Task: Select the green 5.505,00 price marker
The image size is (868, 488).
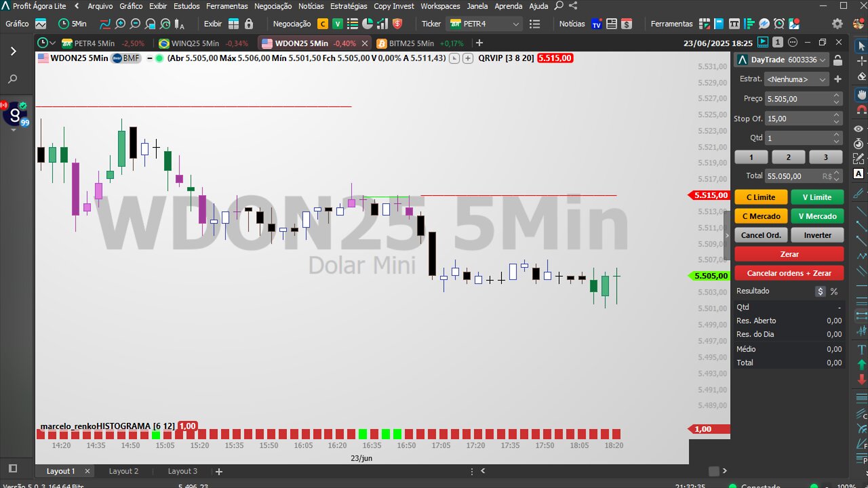Action: (709, 276)
